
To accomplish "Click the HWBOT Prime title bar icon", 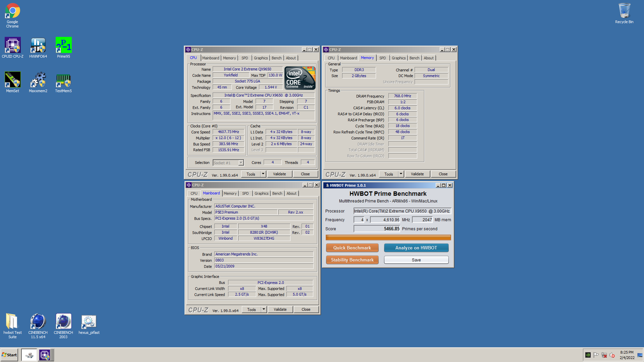I will click(x=327, y=185).
